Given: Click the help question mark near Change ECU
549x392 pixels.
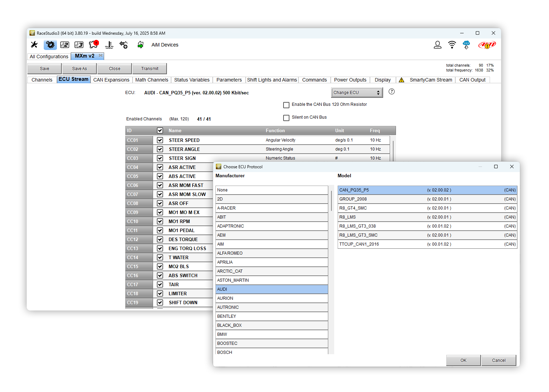Looking at the screenshot, I should [391, 92].
